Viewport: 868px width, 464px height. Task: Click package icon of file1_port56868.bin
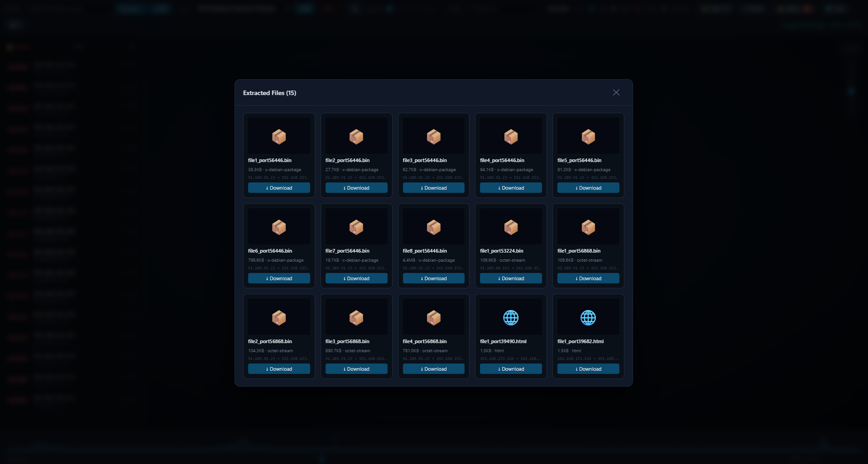point(588,227)
